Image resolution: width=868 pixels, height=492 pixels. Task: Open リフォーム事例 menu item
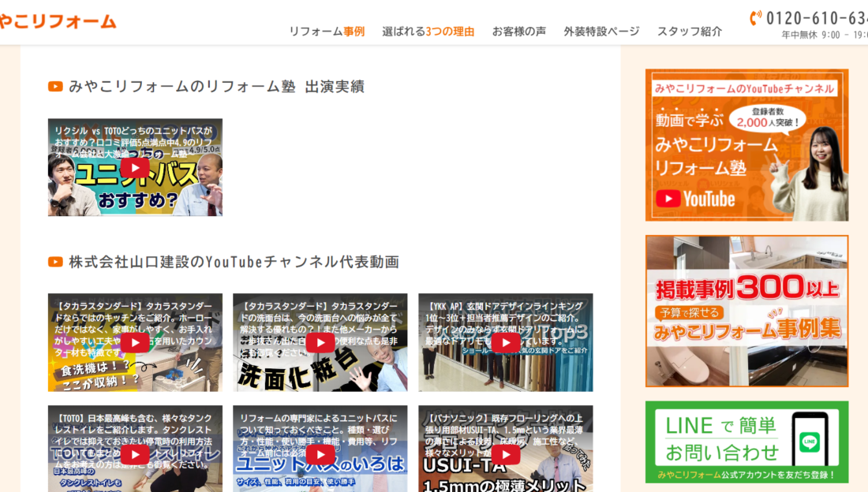(327, 32)
